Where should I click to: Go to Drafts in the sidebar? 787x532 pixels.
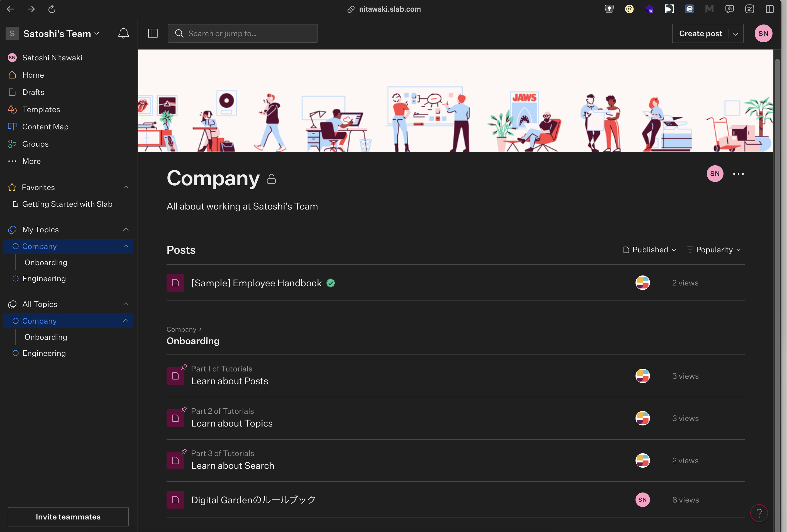click(x=33, y=92)
